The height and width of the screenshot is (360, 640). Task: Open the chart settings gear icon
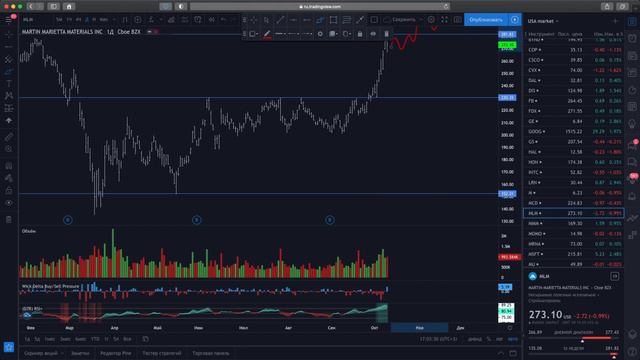pos(431,20)
